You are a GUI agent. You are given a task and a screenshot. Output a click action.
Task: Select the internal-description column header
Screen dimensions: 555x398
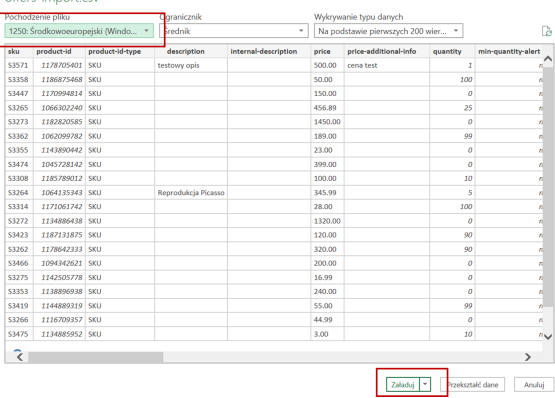(269, 51)
